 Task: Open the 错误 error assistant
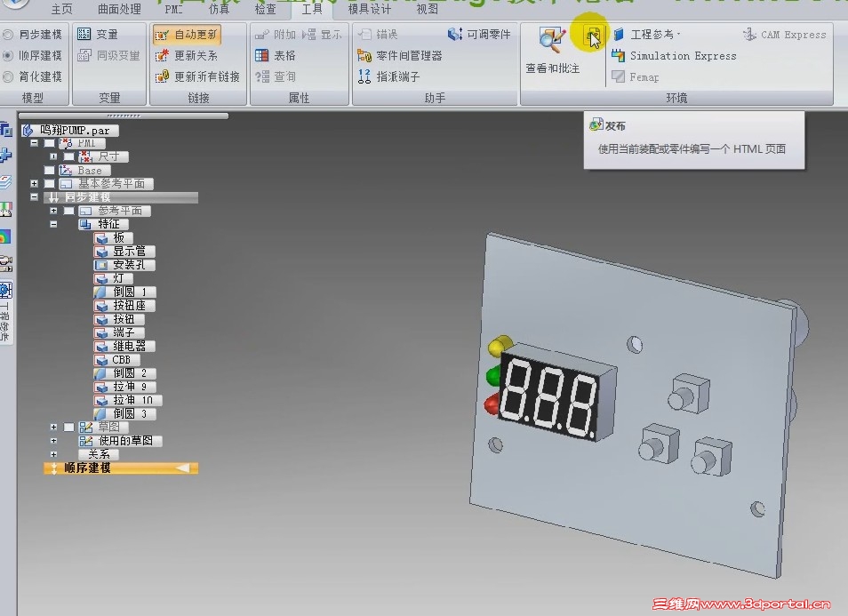[378, 35]
